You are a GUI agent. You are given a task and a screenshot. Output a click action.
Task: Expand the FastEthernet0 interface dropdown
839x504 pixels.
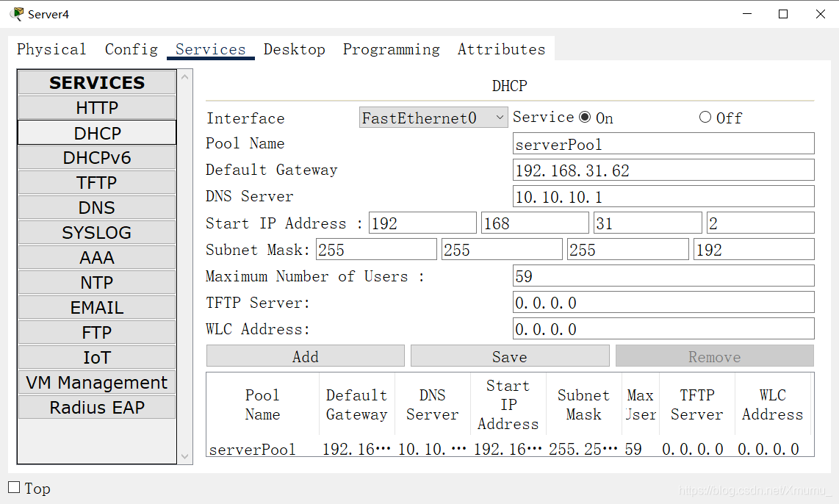[x=433, y=118]
